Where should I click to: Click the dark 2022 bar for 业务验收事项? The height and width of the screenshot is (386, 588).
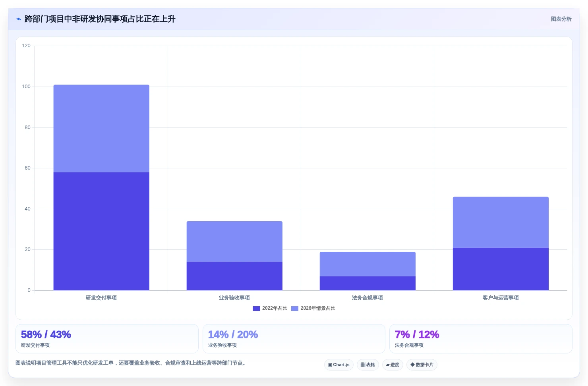(234, 276)
